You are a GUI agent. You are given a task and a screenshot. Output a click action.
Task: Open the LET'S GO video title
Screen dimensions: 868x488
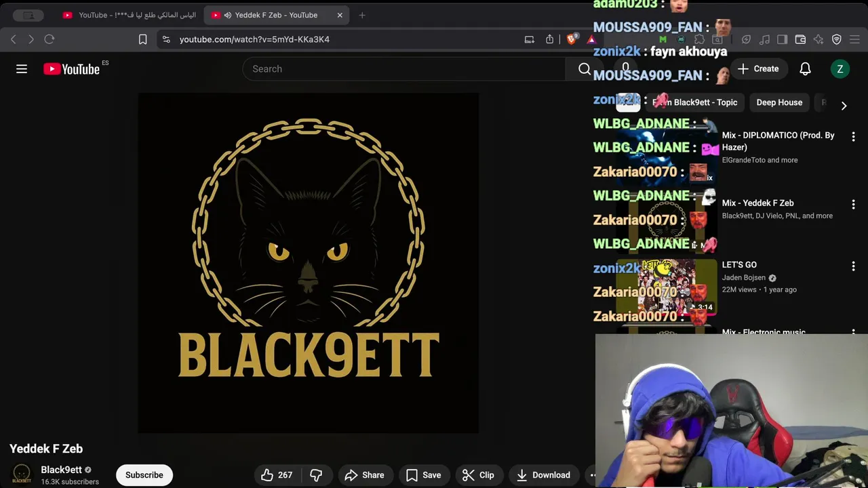coord(739,265)
